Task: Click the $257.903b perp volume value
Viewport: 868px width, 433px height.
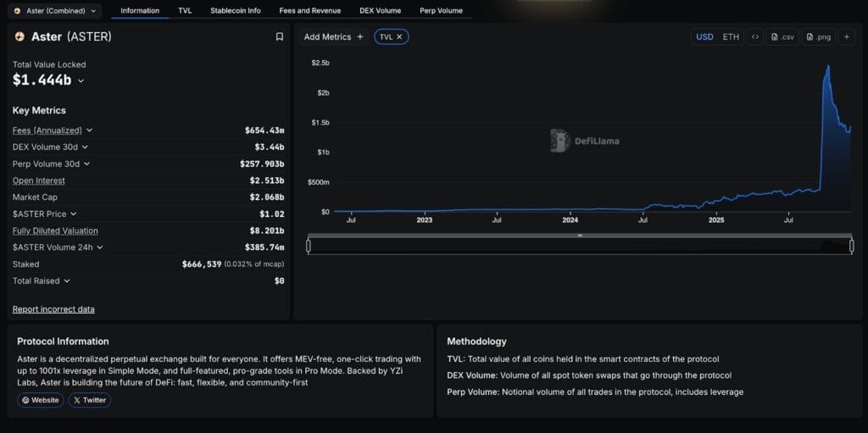Action: click(263, 164)
